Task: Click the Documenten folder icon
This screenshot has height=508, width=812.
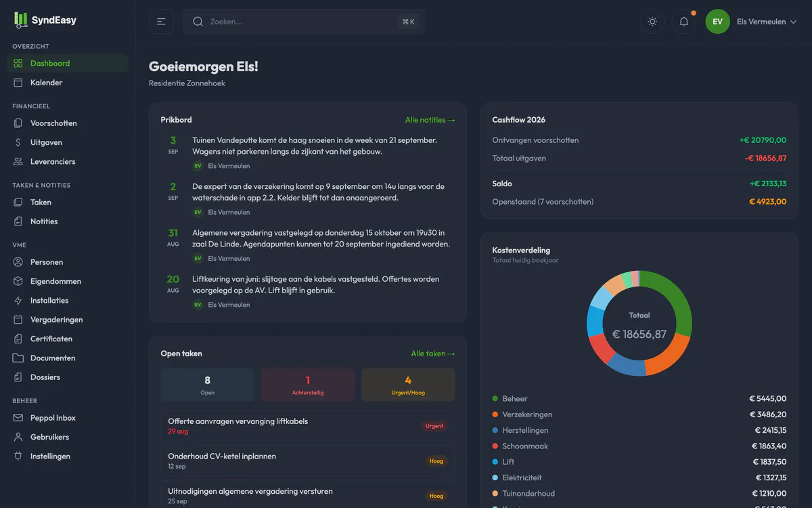Action: [x=18, y=358]
